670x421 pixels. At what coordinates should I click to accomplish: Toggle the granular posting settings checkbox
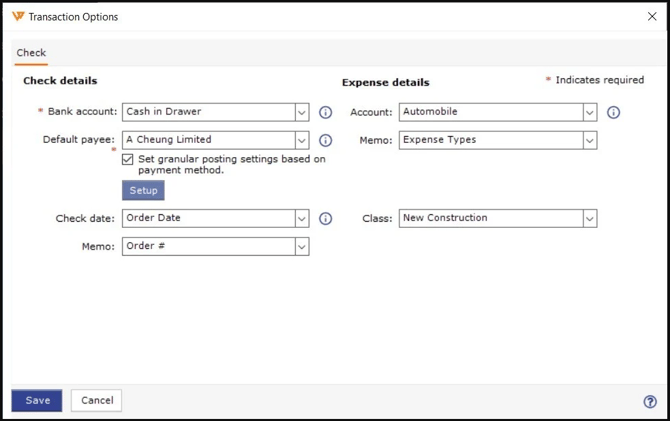[128, 159]
